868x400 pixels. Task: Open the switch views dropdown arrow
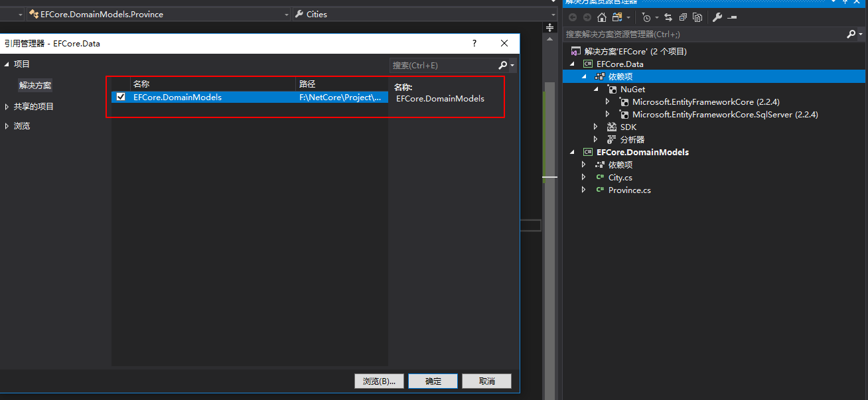[x=627, y=17]
